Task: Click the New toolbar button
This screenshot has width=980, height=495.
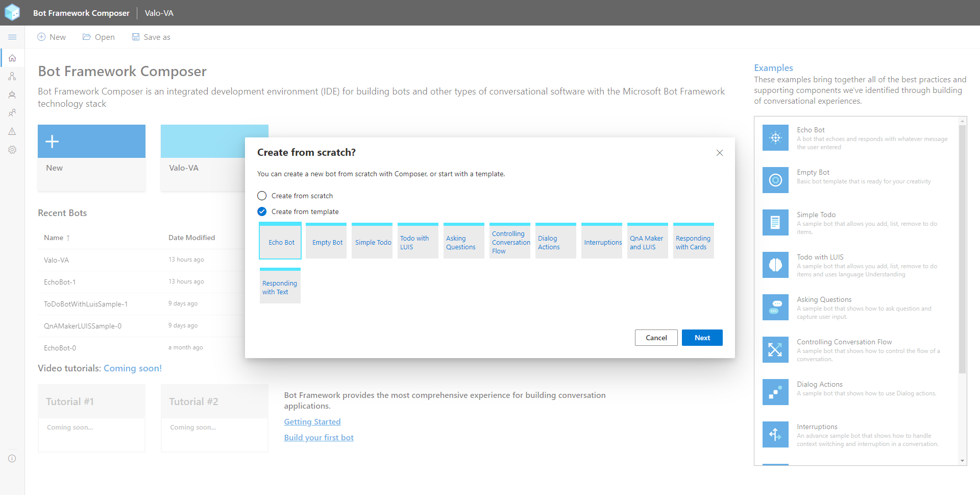Action: tap(52, 37)
